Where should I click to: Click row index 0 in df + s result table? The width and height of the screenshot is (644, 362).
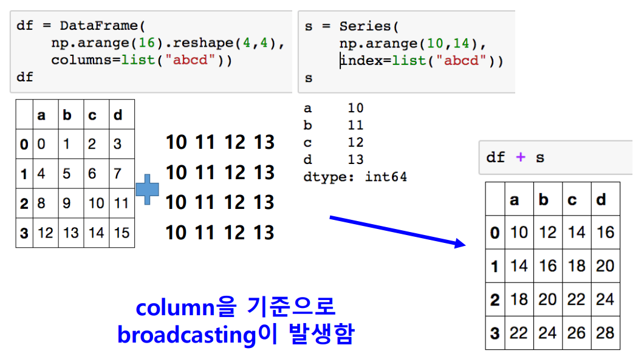[x=495, y=233]
